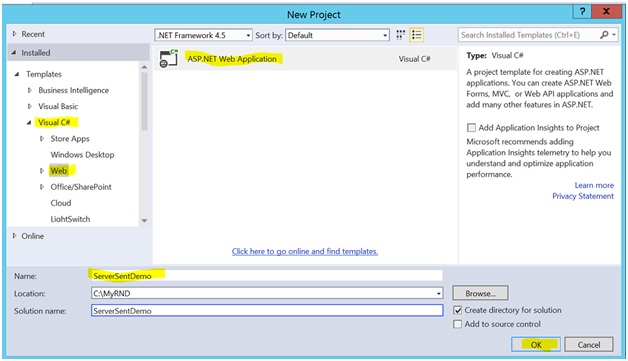Click the ASP.NET Web Application template icon

(x=169, y=58)
